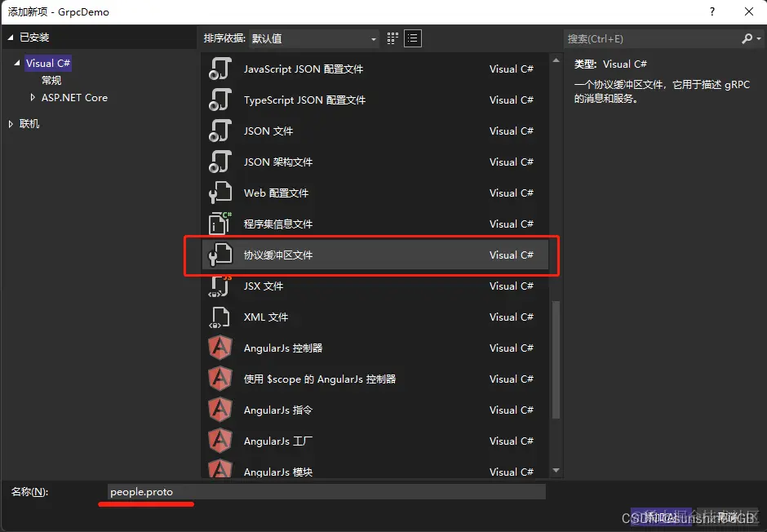Click in the 搜索(Ctrl+E) search box
767x532 pixels.
click(652, 38)
